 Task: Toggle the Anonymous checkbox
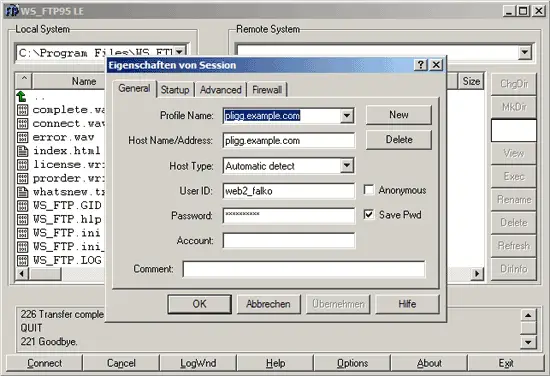369,190
